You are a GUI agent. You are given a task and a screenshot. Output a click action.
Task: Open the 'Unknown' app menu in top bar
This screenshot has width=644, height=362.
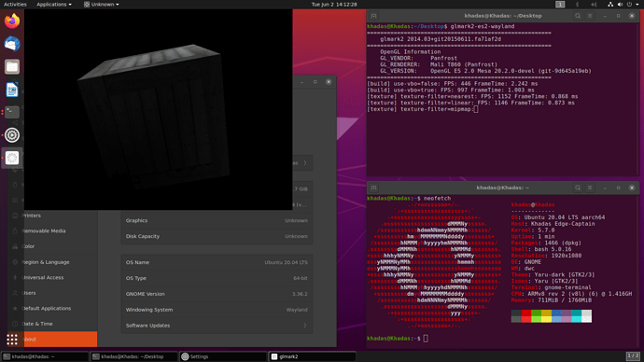[102, 4]
